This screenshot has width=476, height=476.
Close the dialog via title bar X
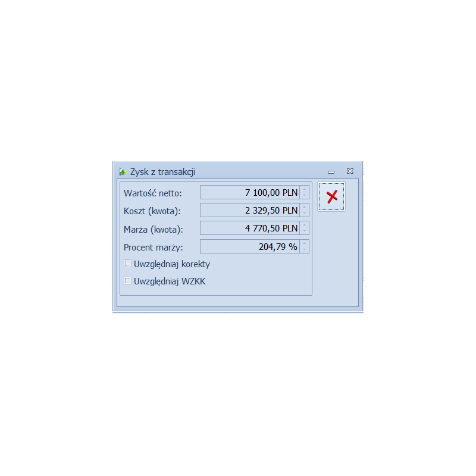click(x=350, y=171)
